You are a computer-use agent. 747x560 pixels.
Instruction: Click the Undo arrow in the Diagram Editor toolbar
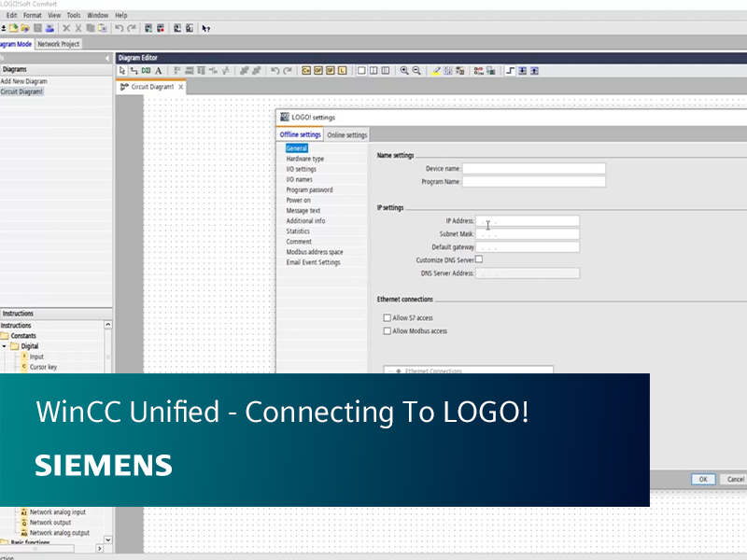click(x=274, y=70)
